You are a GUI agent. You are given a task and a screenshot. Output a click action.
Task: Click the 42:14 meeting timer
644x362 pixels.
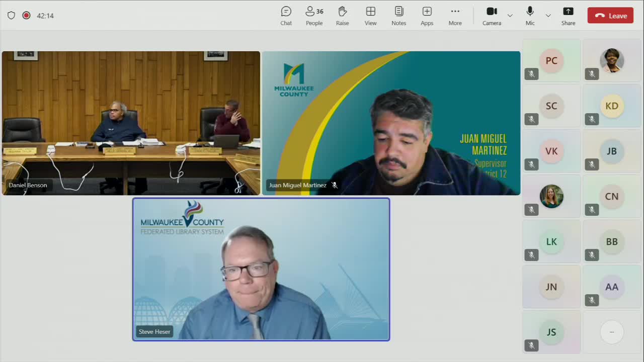(x=45, y=16)
